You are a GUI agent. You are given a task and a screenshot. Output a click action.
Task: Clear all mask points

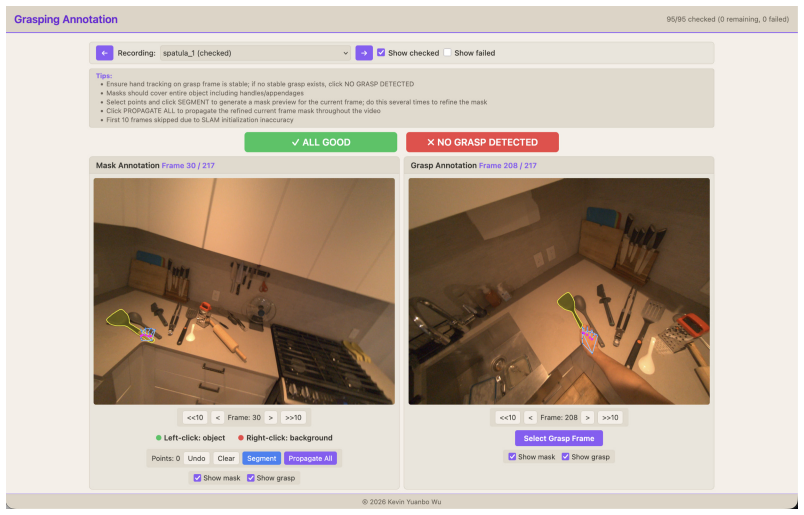click(226, 459)
